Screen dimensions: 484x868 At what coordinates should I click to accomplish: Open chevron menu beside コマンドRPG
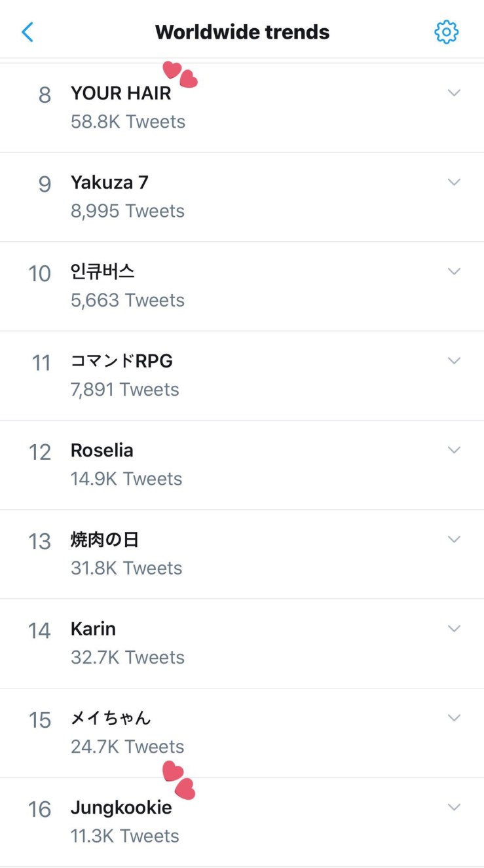(454, 360)
